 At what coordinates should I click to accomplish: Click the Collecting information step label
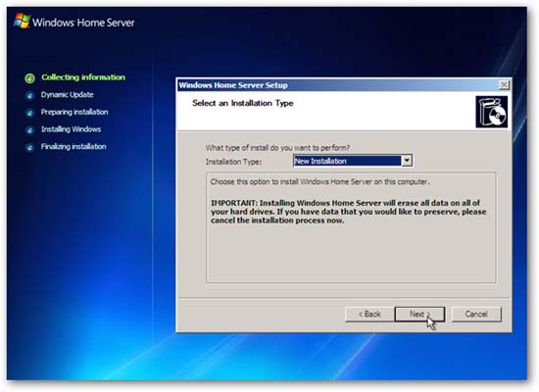point(83,77)
